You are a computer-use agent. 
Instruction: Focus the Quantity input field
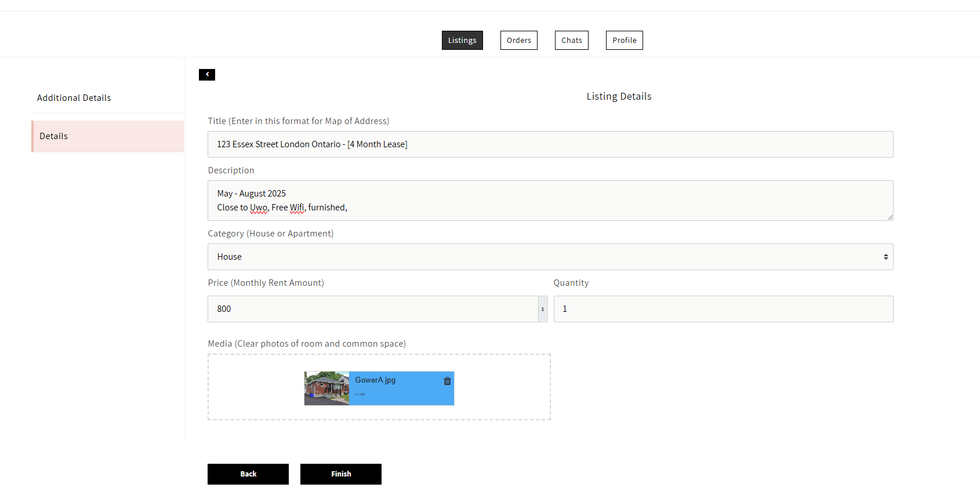(x=723, y=309)
